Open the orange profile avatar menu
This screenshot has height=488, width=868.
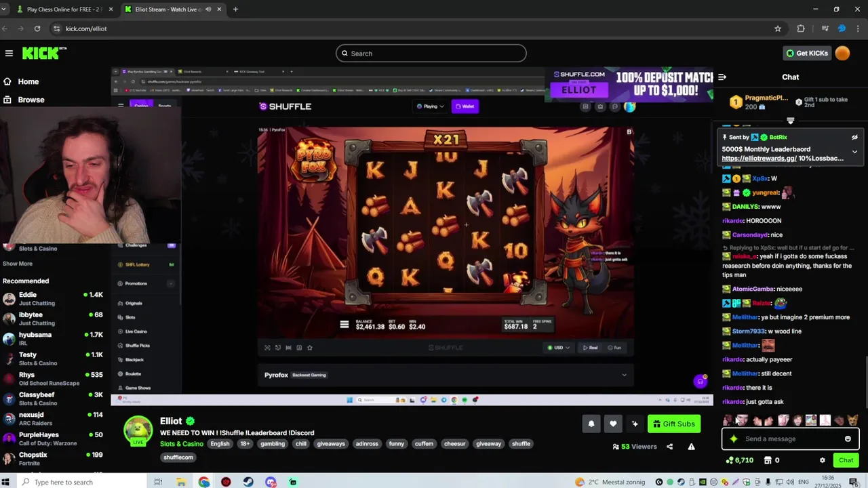pyautogui.click(x=842, y=53)
